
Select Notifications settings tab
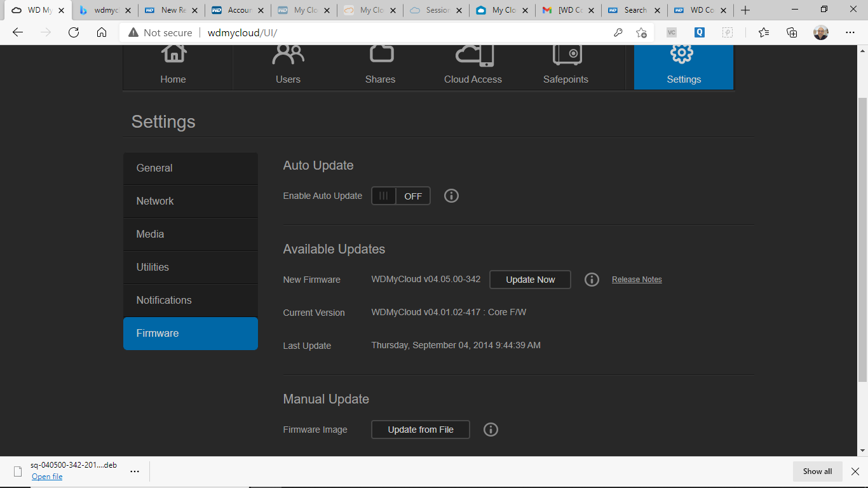point(191,301)
